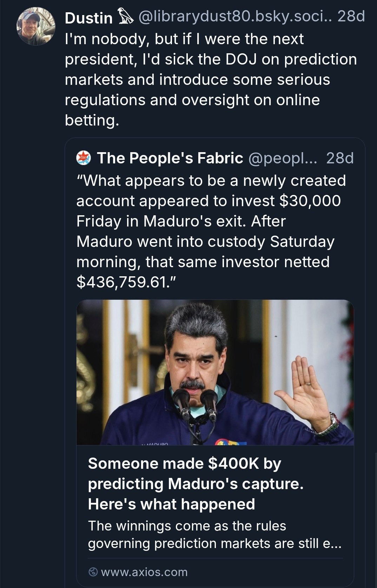Open The People's Fabric profile name
377x588 pixels.
coord(170,158)
